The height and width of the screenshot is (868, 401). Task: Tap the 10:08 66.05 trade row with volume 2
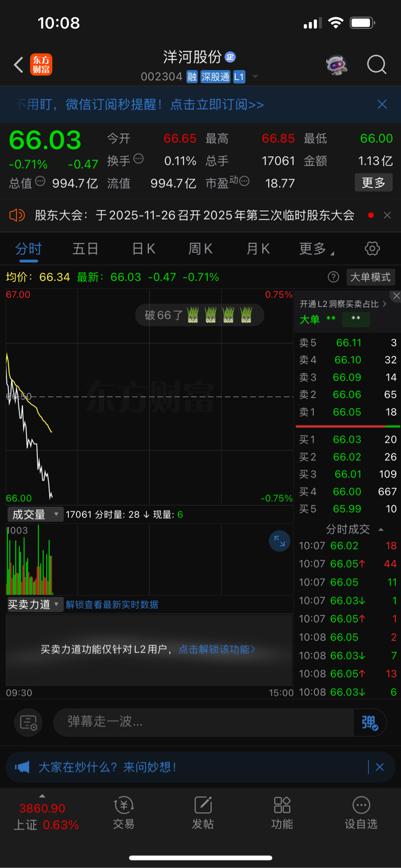(x=348, y=637)
